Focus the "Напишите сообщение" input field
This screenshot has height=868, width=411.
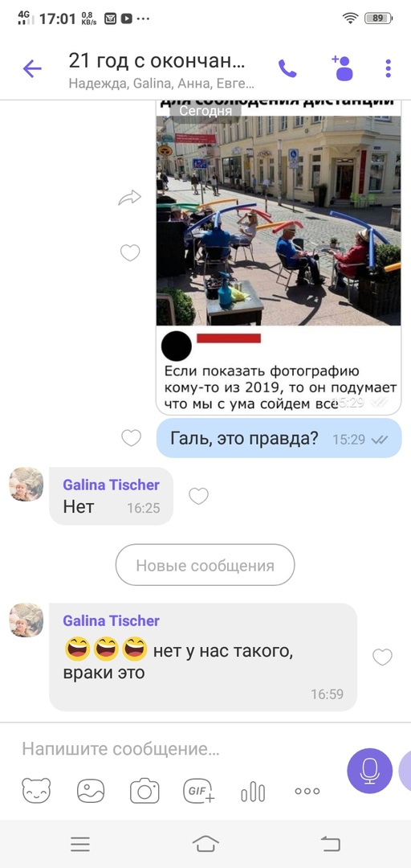click(x=177, y=749)
